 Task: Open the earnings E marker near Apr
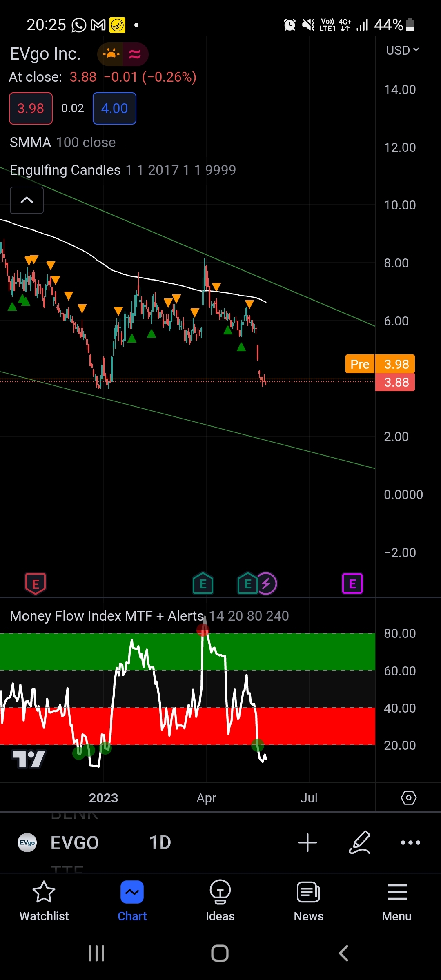click(x=203, y=584)
